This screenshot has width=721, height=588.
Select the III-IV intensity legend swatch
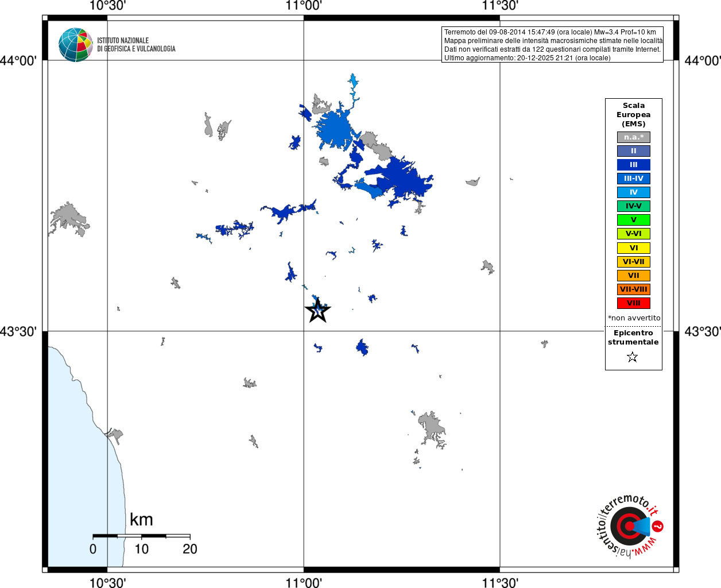click(x=634, y=179)
